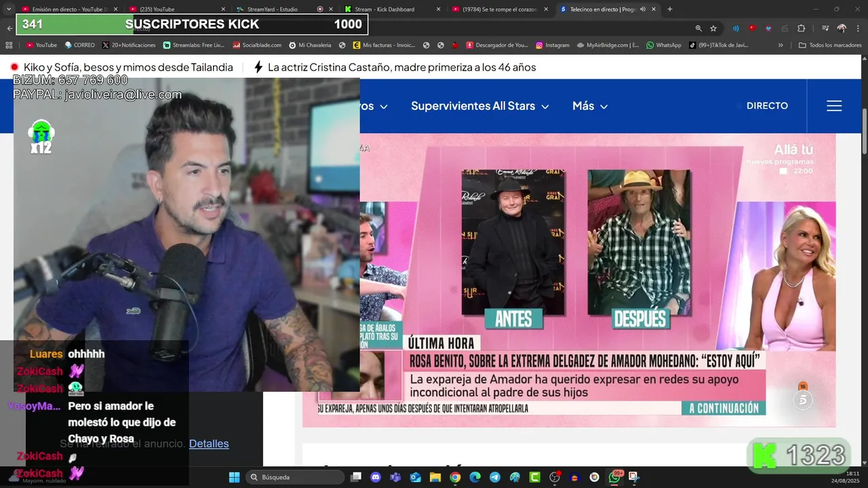Screen dimensions: 868x488
Task: Open the apps grid icon in bookmarks bar
Action: click(x=9, y=45)
